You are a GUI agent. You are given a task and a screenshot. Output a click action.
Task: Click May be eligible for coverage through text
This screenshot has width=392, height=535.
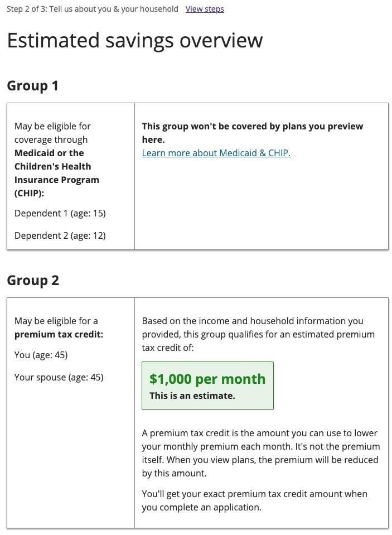pos(52,133)
